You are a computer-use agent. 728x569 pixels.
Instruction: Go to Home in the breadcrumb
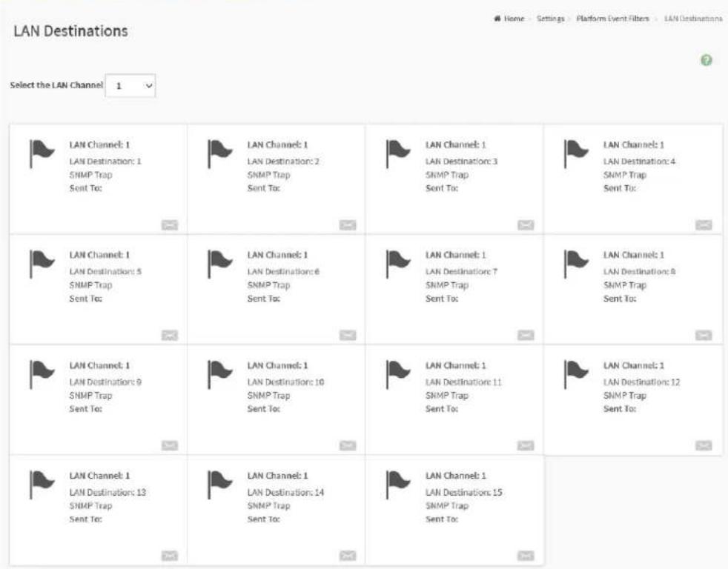509,19
